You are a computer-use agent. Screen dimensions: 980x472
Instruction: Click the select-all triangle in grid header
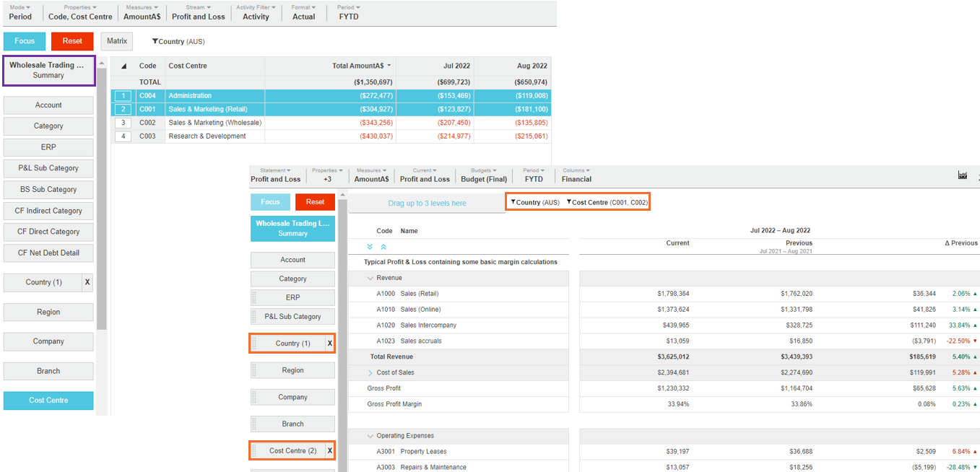tap(123, 66)
